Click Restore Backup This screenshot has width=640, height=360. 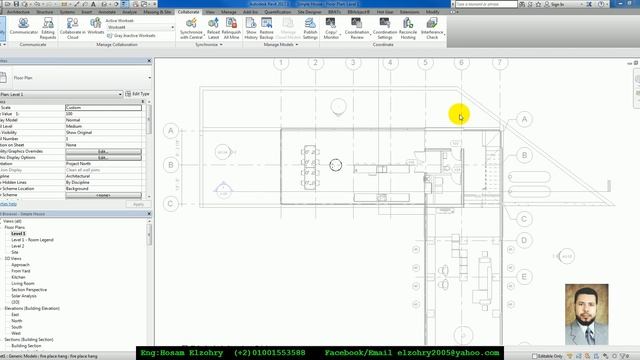267,28
